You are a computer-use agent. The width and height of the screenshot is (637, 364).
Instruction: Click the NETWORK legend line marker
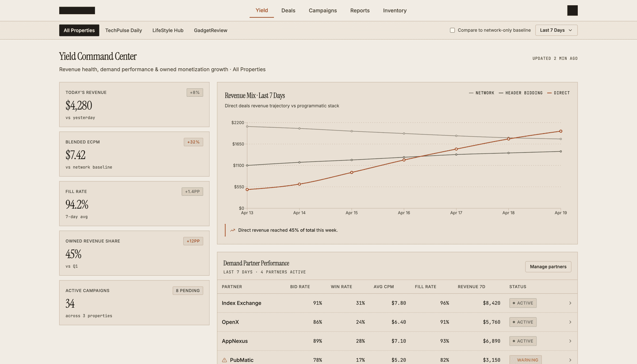[x=472, y=93]
